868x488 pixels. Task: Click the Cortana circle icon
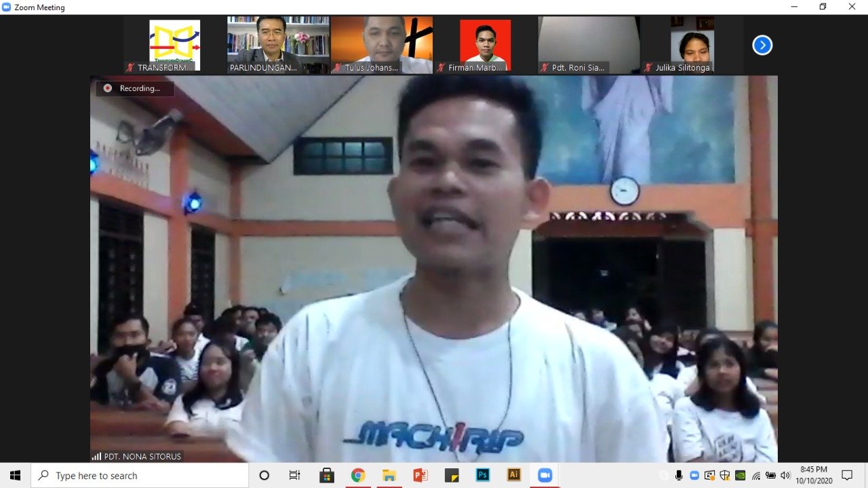click(264, 475)
